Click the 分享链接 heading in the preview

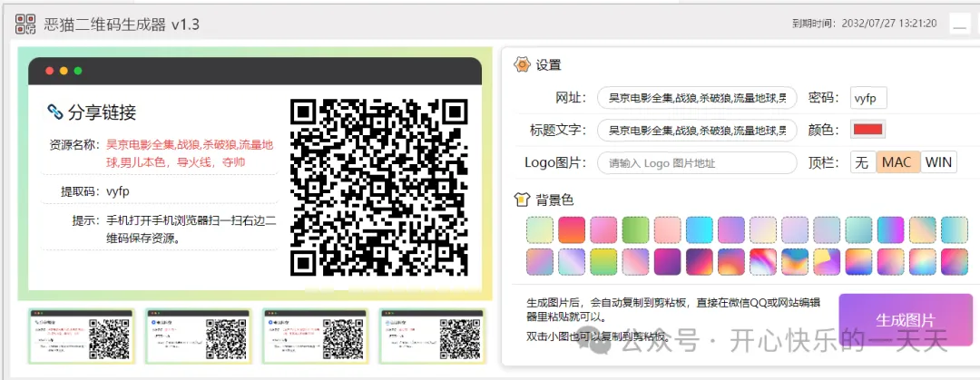point(102,113)
